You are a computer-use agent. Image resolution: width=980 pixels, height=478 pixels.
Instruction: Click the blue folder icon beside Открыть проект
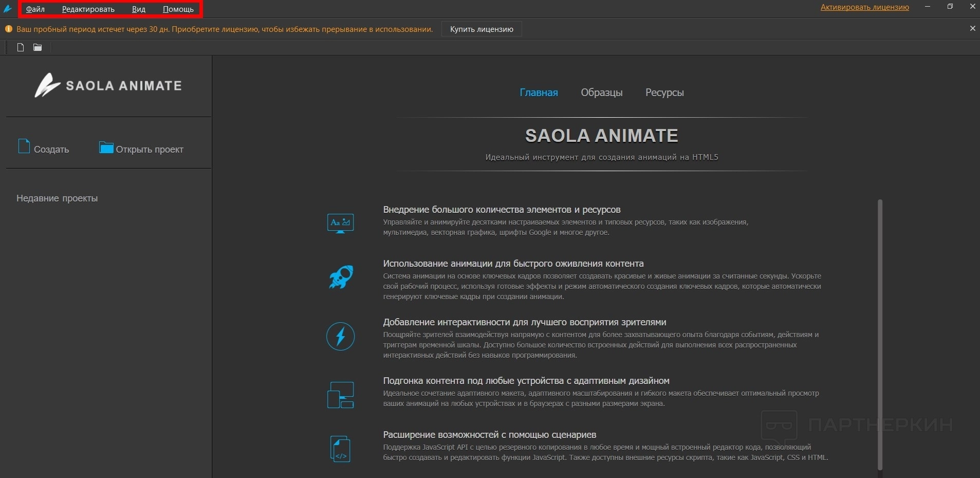pos(106,148)
